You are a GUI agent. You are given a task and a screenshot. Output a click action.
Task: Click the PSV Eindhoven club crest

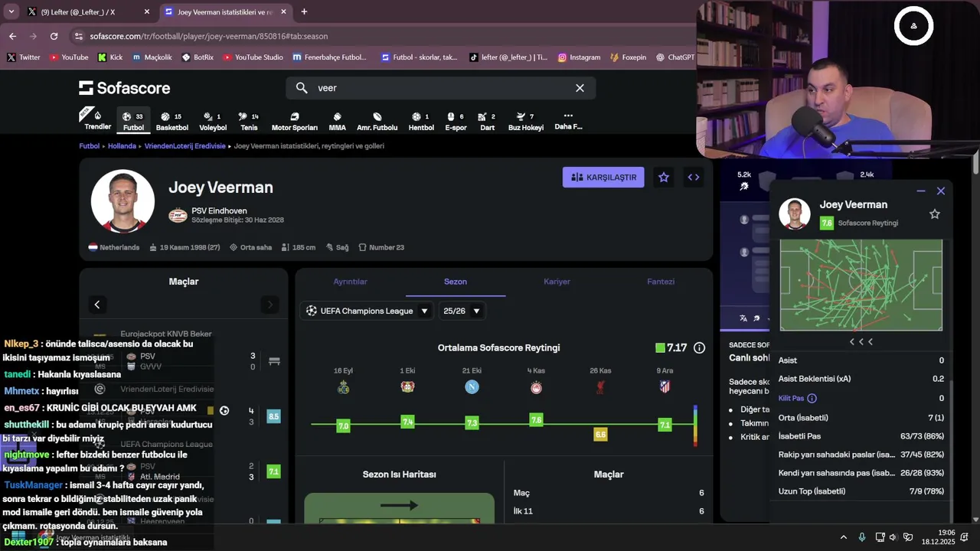click(x=178, y=216)
